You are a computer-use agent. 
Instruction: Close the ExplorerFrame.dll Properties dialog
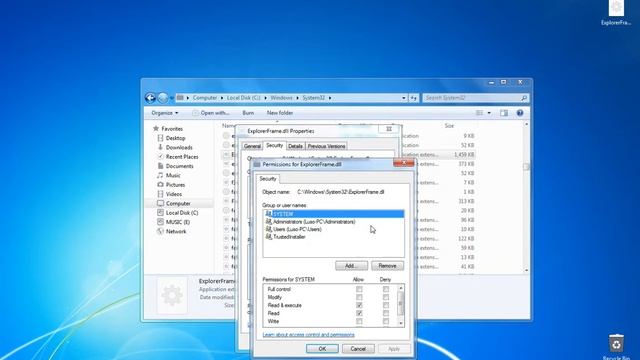[x=389, y=129]
